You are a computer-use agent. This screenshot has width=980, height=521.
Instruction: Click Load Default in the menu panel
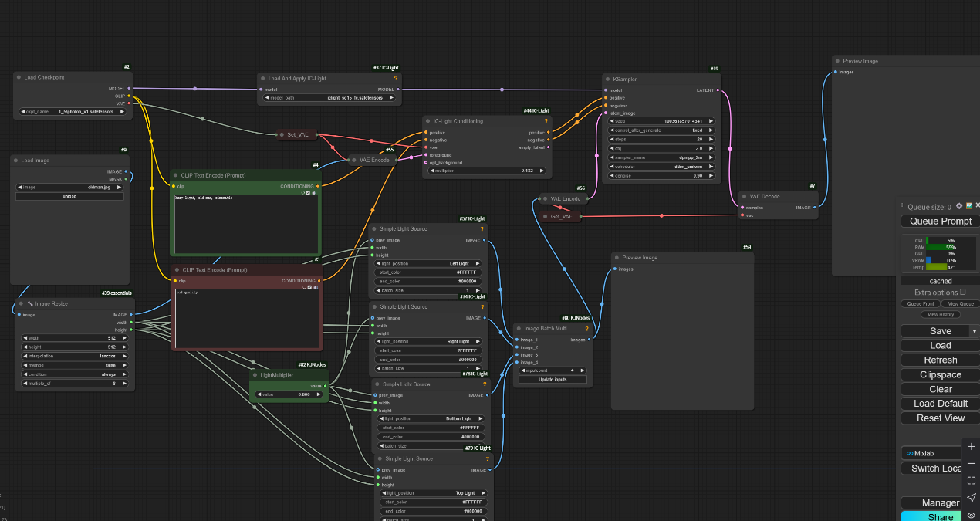coord(940,404)
